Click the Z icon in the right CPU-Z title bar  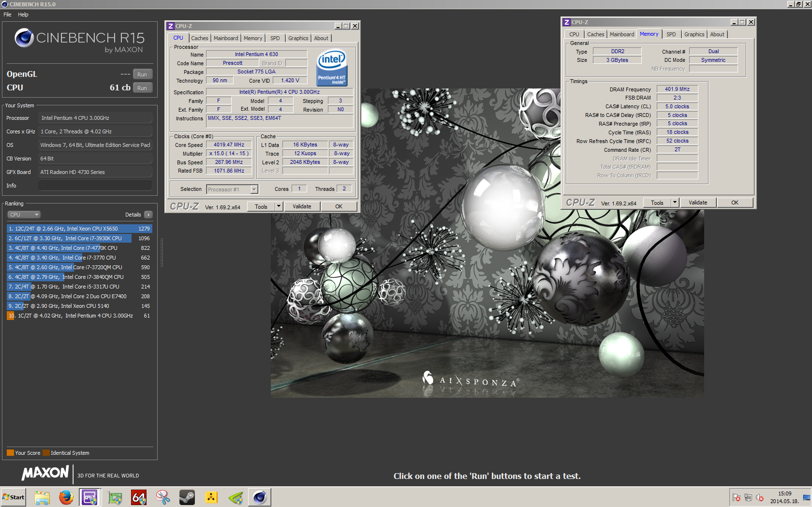pyautogui.click(x=567, y=22)
